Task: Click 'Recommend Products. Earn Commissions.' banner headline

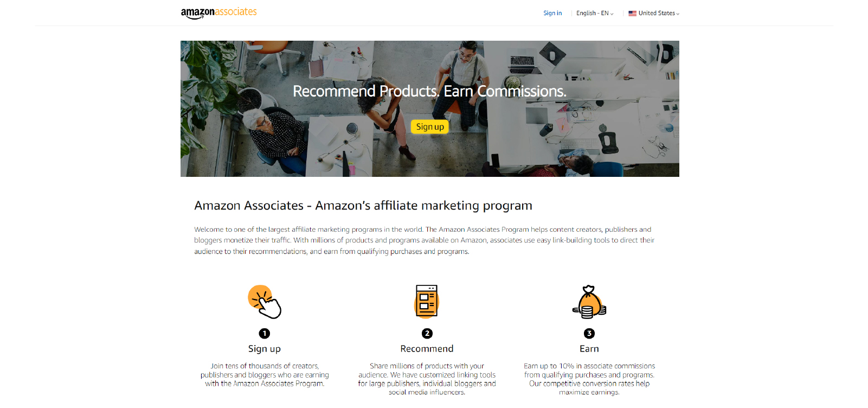Action: tap(429, 91)
